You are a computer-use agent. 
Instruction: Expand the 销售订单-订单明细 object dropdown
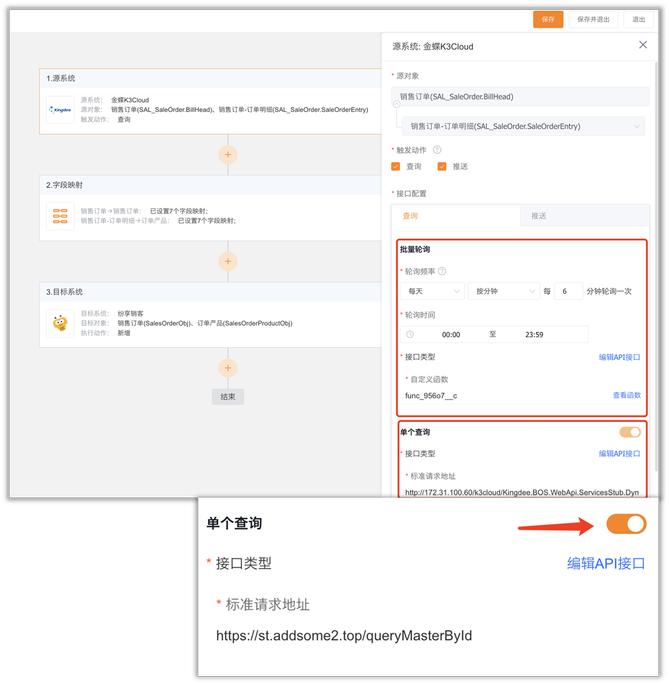click(520, 127)
